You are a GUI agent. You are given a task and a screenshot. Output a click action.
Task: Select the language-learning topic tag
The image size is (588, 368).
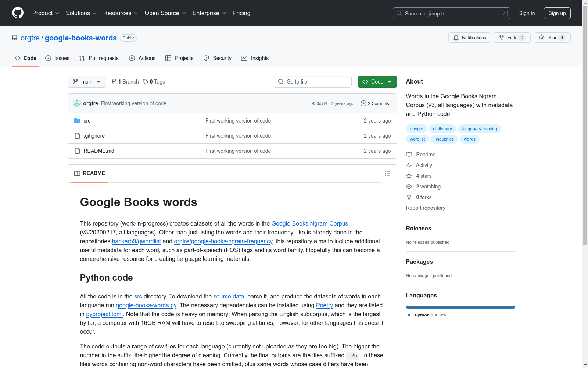[x=479, y=129]
